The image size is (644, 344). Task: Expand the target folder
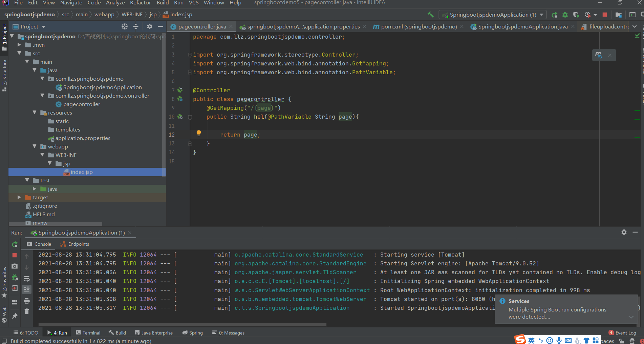(x=19, y=197)
